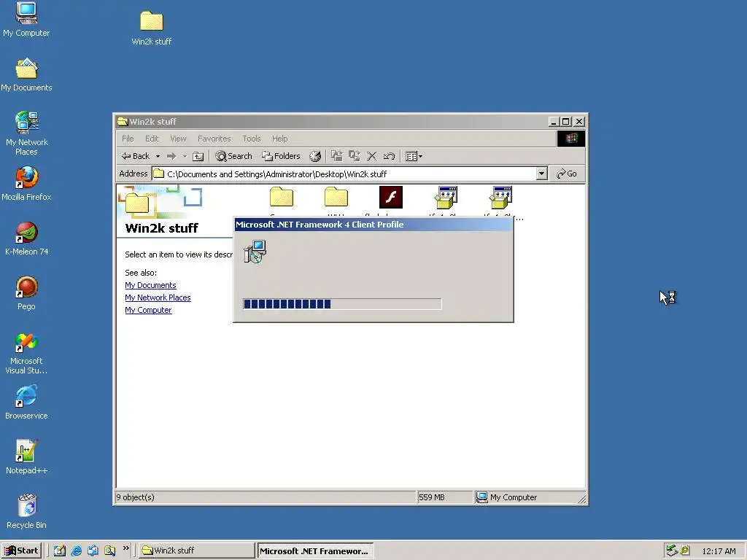Select the second folder in file list
This screenshot has width=747, height=560.
(x=336, y=197)
